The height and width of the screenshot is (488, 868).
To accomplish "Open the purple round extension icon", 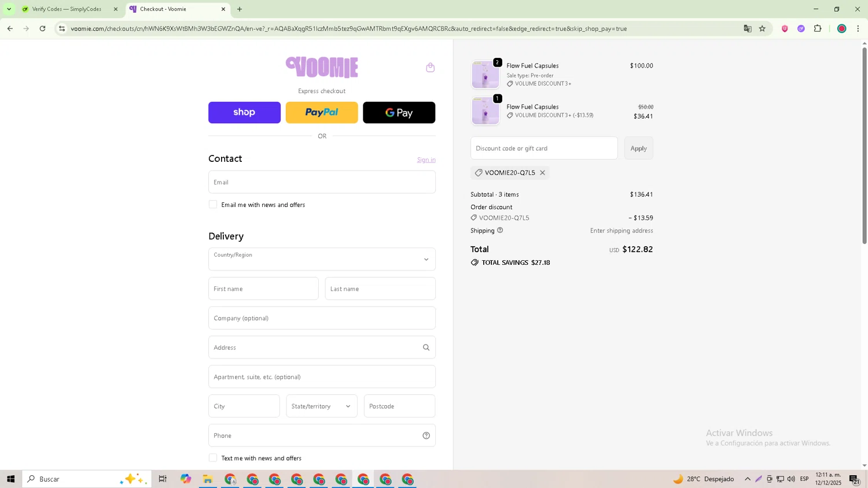I will (801, 28).
